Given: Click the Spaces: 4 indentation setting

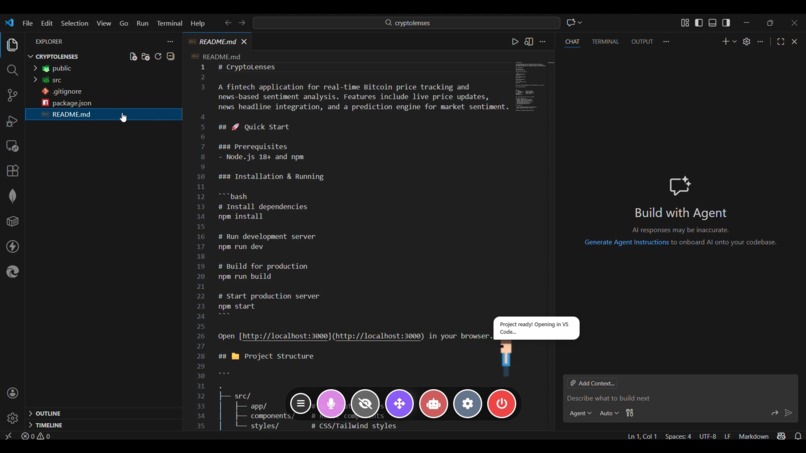Looking at the screenshot, I should pos(678,436).
